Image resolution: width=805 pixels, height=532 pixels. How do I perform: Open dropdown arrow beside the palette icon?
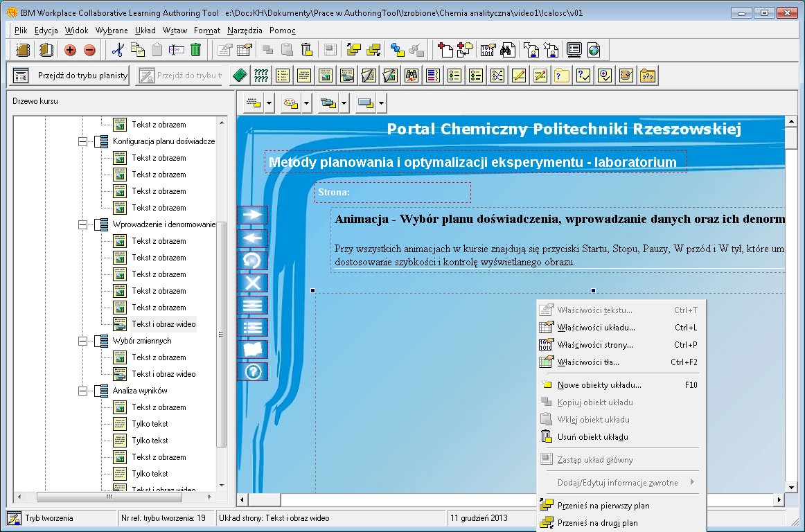pyautogui.click(x=306, y=103)
